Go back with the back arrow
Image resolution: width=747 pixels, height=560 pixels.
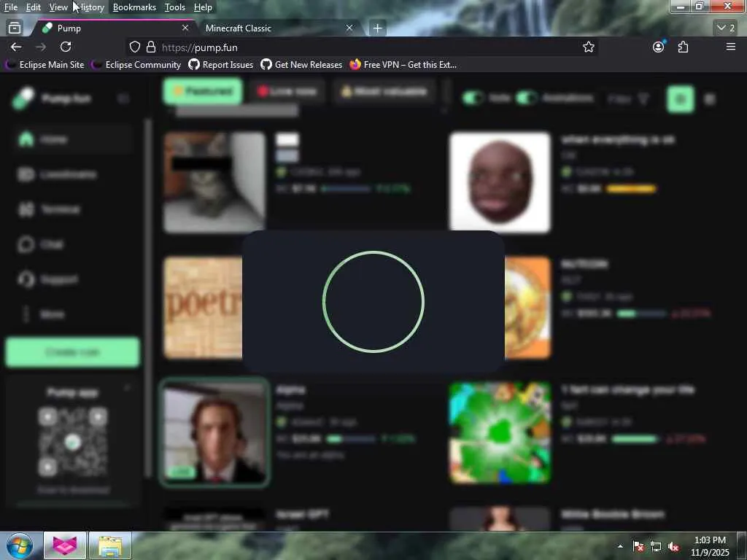coord(16,47)
